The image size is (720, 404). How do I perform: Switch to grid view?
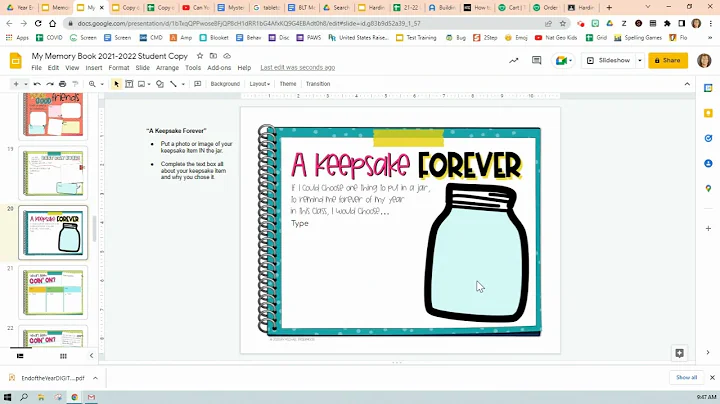coord(63,356)
